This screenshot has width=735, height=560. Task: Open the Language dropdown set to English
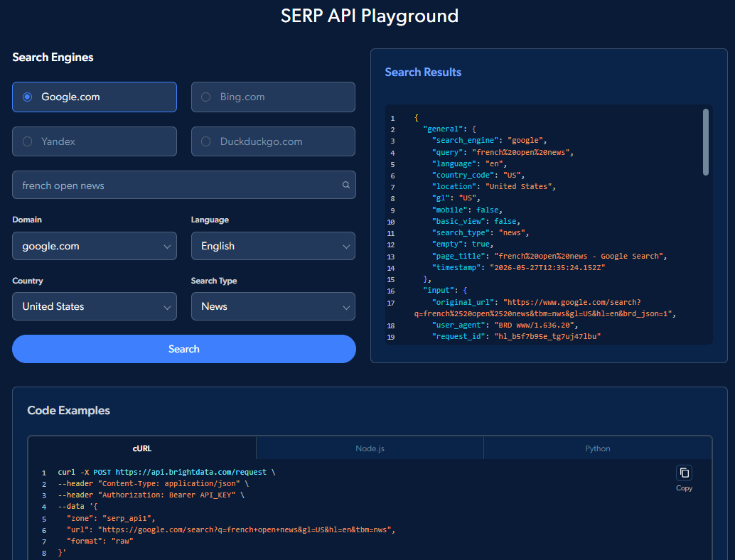tap(273, 246)
